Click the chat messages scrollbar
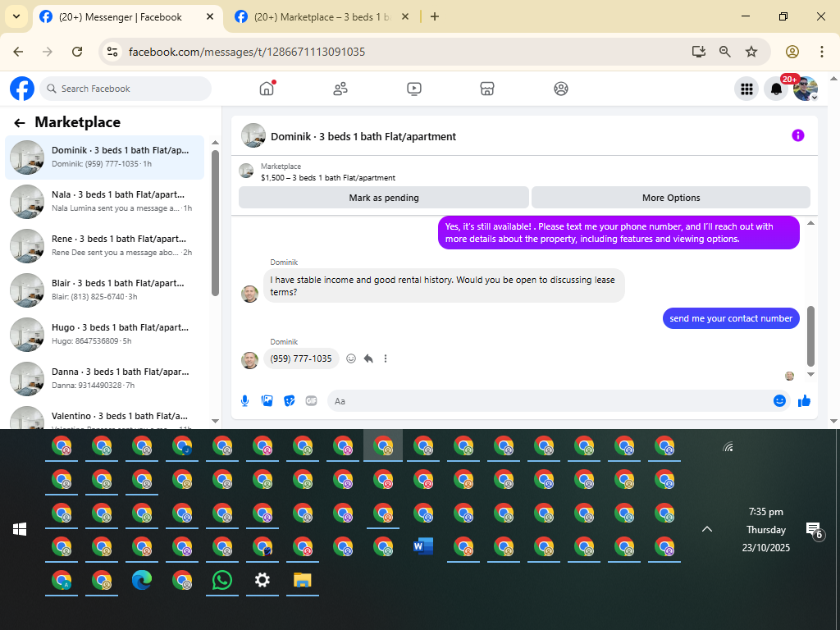840x630 pixels. [x=810, y=336]
